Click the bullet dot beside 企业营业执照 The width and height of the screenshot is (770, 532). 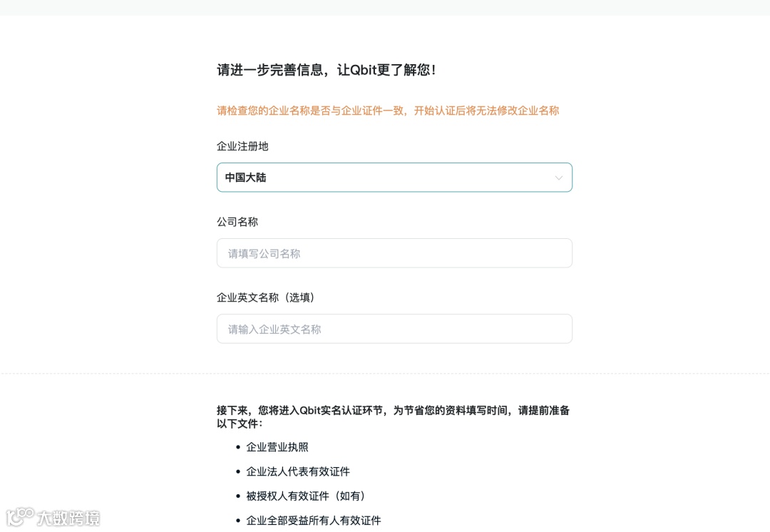point(238,447)
